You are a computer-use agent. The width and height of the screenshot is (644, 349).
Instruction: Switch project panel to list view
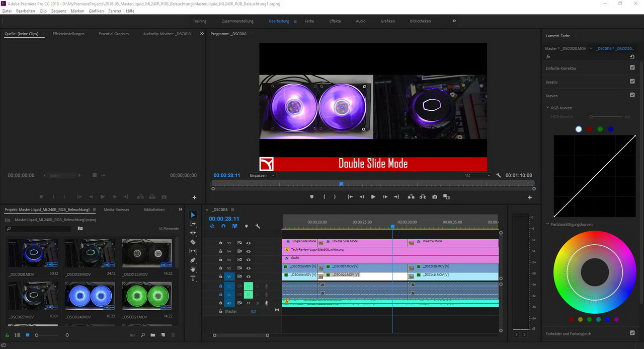click(x=17, y=335)
